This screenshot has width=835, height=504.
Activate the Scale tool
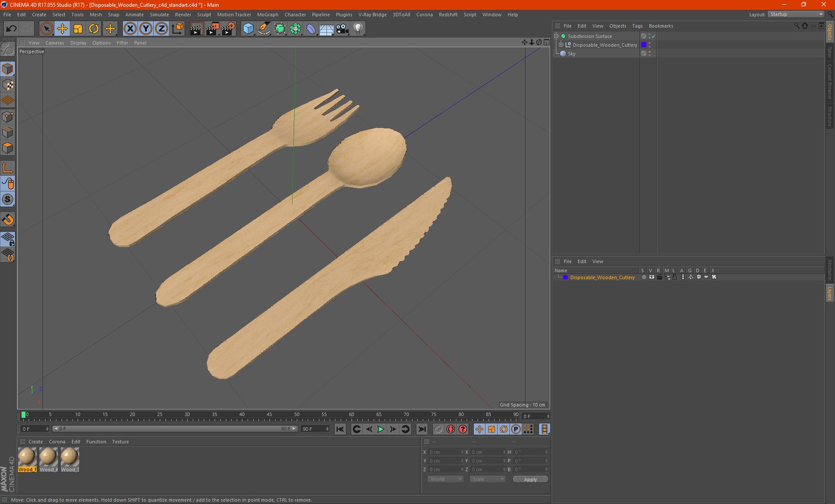[x=78, y=29]
